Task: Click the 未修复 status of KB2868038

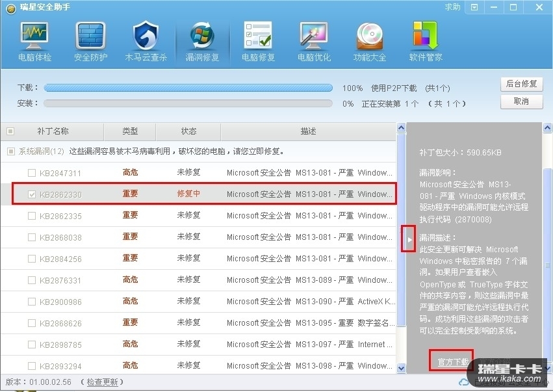Action: 188,237
